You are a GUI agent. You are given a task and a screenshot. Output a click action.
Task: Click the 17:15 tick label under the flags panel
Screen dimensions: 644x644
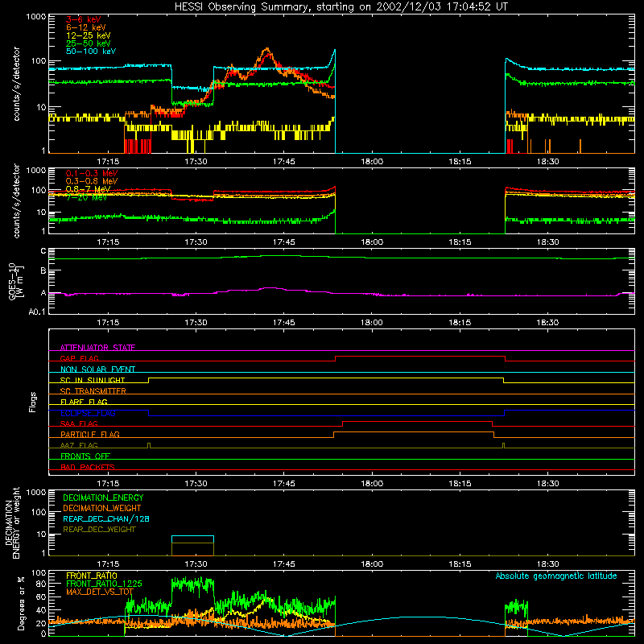[x=108, y=484]
